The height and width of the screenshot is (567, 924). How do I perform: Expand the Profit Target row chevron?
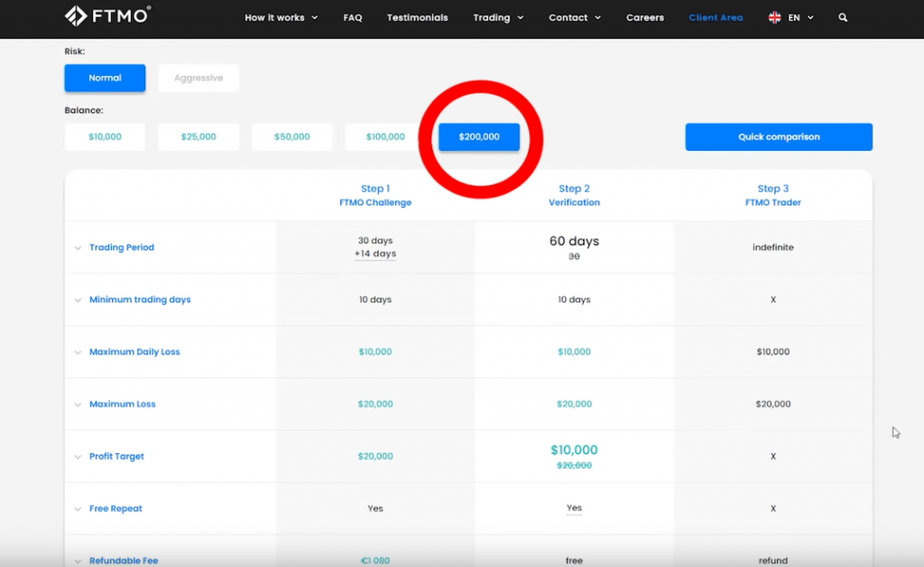tap(79, 457)
